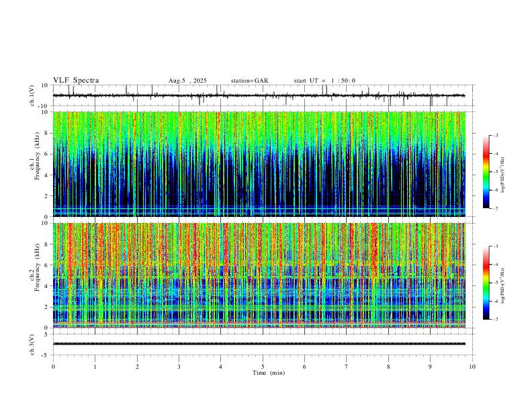This screenshot has height=411, width=532.
Task: Click time axis tick label "10"
Action: (x=472, y=367)
